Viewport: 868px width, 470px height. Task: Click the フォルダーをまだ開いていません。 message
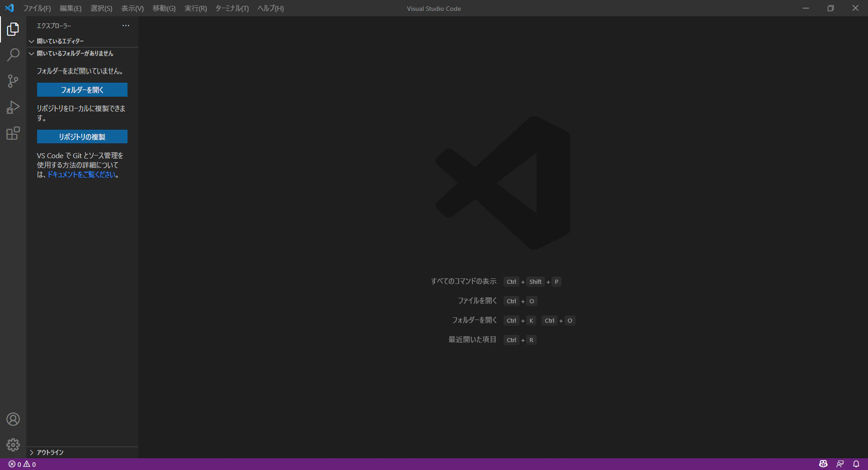pyautogui.click(x=80, y=71)
